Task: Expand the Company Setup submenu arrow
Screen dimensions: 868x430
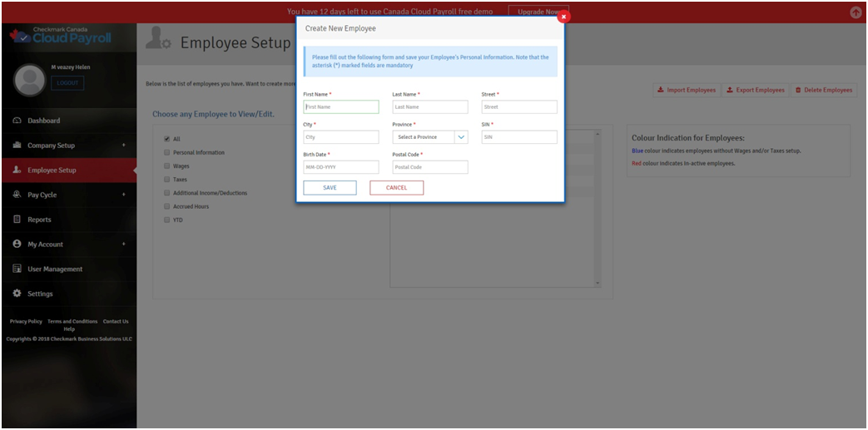Action: 124,146
